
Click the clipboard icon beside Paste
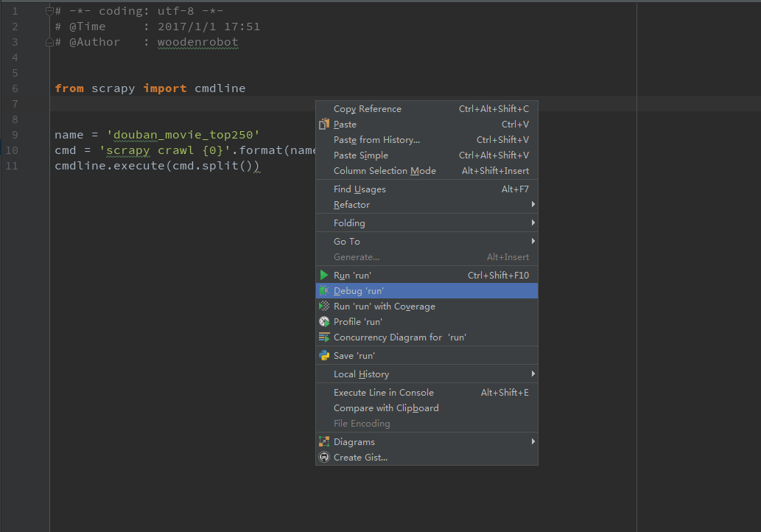click(324, 125)
